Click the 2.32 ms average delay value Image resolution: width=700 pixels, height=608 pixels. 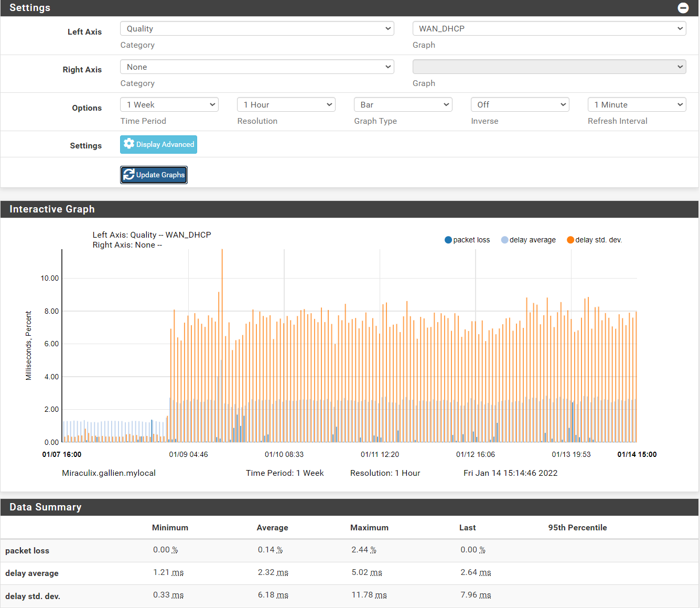click(273, 572)
